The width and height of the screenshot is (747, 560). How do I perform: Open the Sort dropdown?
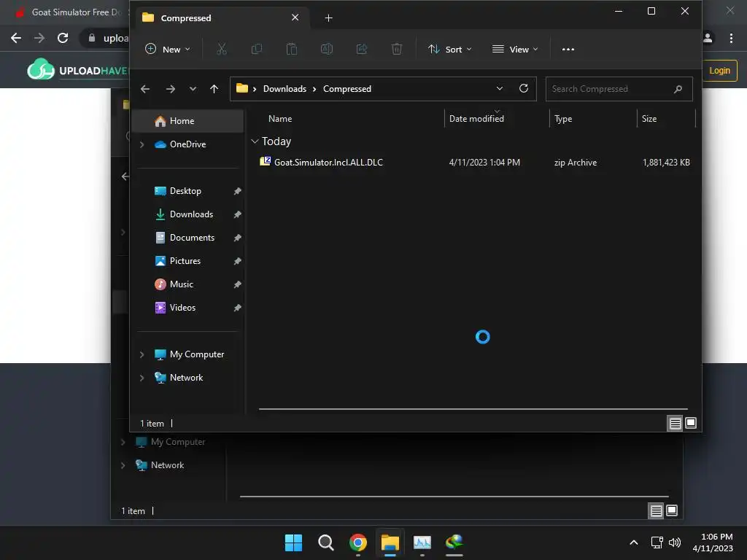pos(449,49)
